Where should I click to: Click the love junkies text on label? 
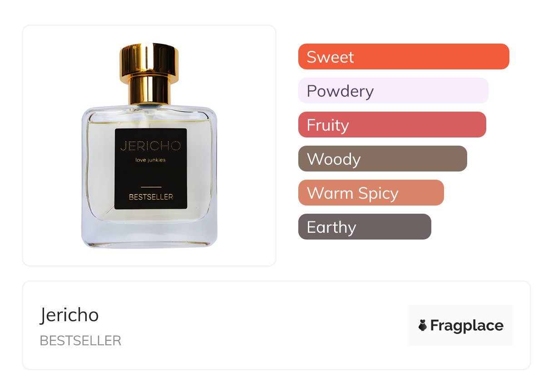[x=151, y=160]
